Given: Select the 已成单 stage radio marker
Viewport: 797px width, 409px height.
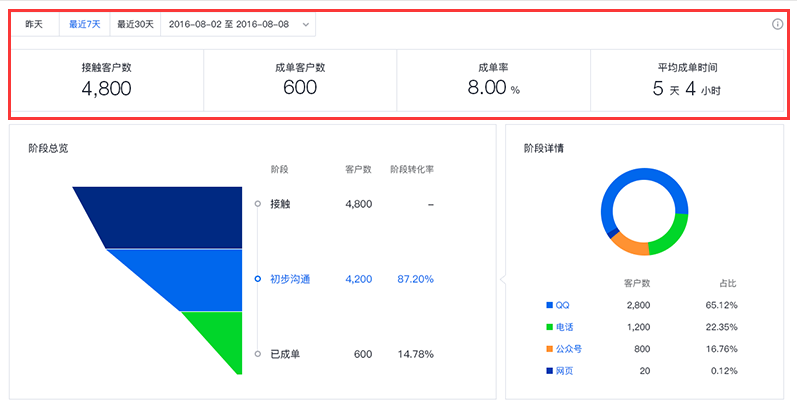Looking at the screenshot, I should tap(258, 354).
